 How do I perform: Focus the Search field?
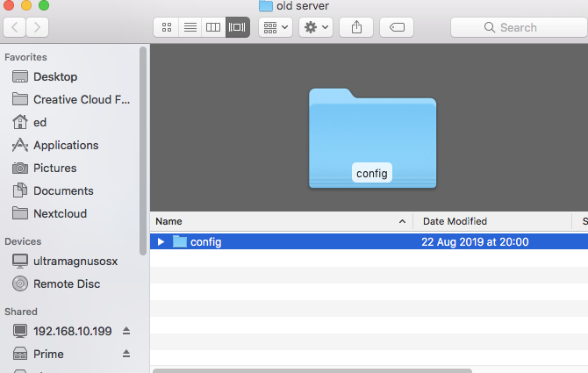(x=520, y=27)
